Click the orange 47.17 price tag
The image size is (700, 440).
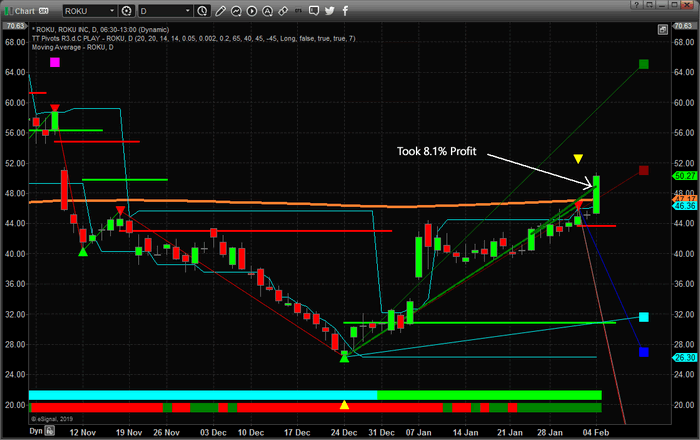684,199
